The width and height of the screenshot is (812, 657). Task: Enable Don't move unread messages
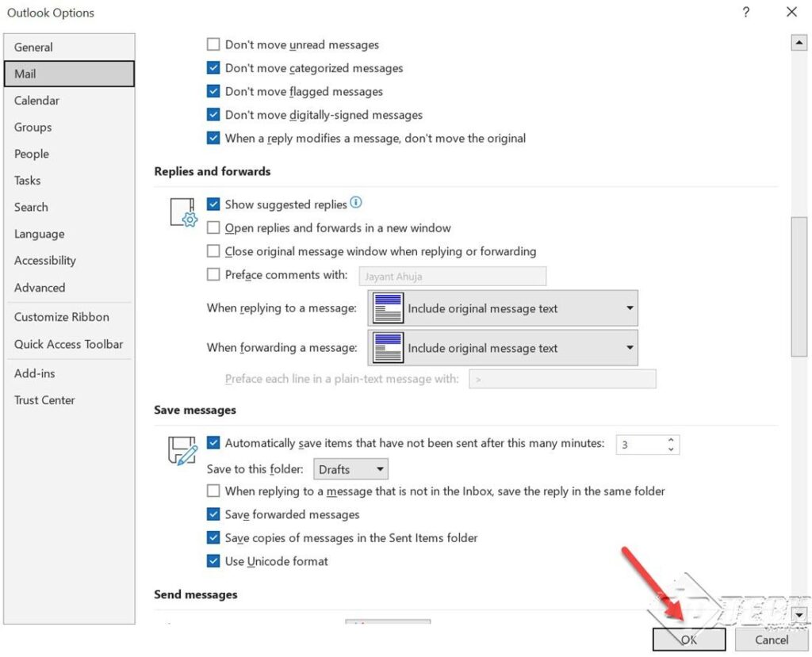coord(213,45)
